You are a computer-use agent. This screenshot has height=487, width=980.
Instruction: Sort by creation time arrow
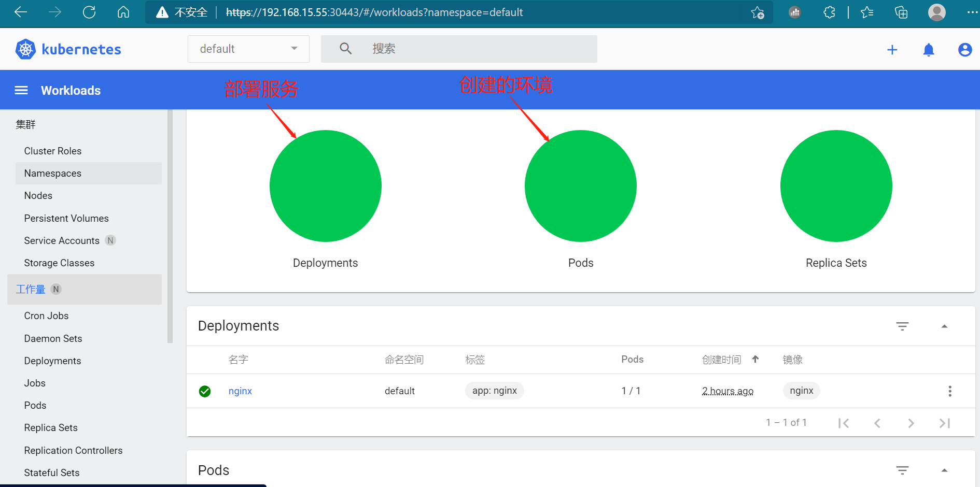[x=755, y=359]
